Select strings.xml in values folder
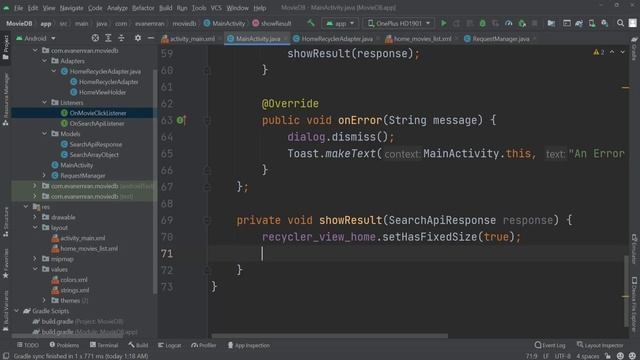The image size is (640, 360). click(70, 290)
